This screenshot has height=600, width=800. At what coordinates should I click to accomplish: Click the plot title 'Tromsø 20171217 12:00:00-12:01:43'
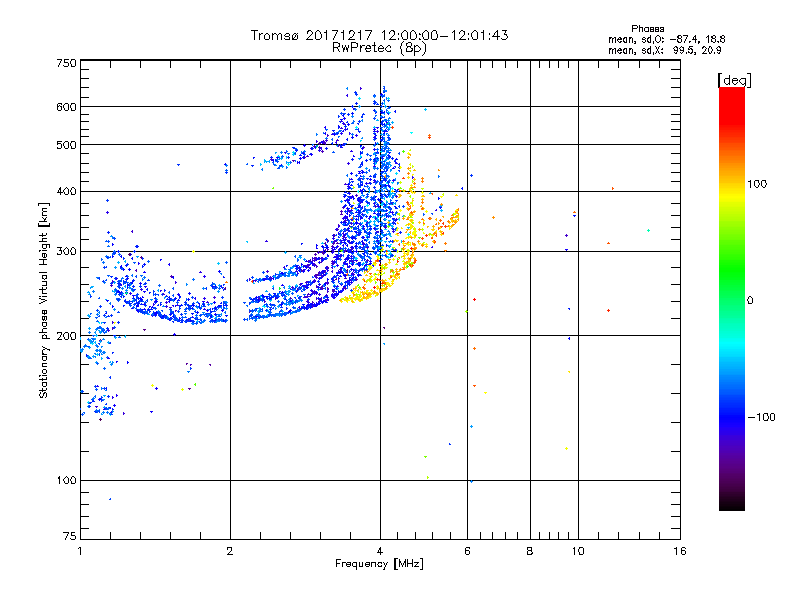(379, 35)
